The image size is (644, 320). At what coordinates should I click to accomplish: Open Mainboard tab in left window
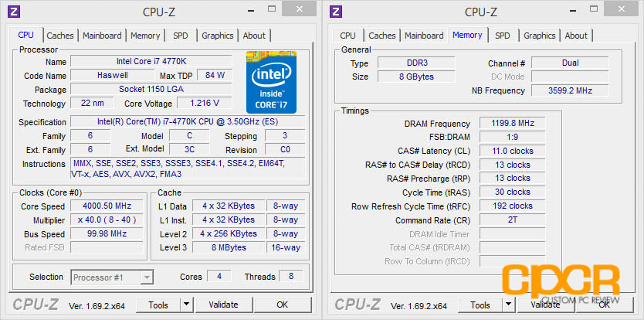pyautogui.click(x=102, y=36)
